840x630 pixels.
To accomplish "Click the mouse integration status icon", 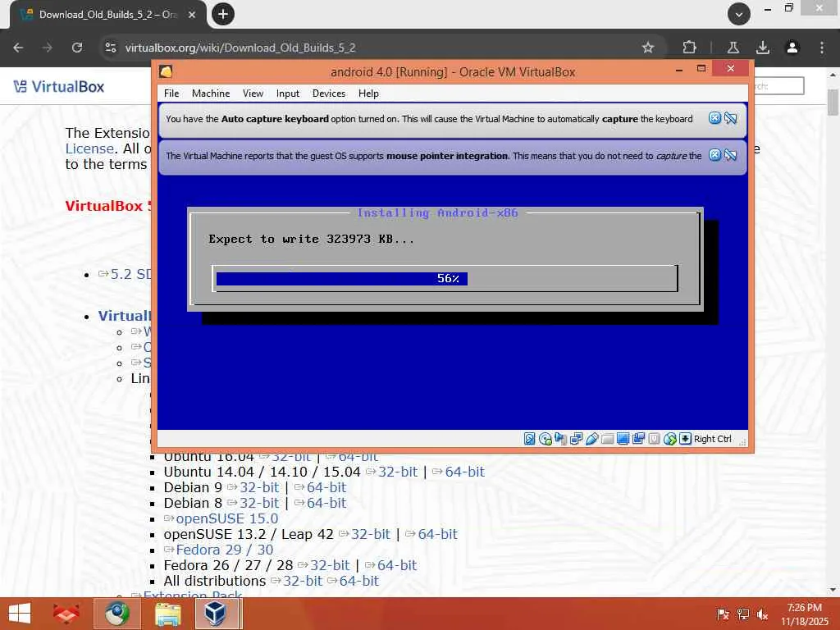I will point(669,439).
